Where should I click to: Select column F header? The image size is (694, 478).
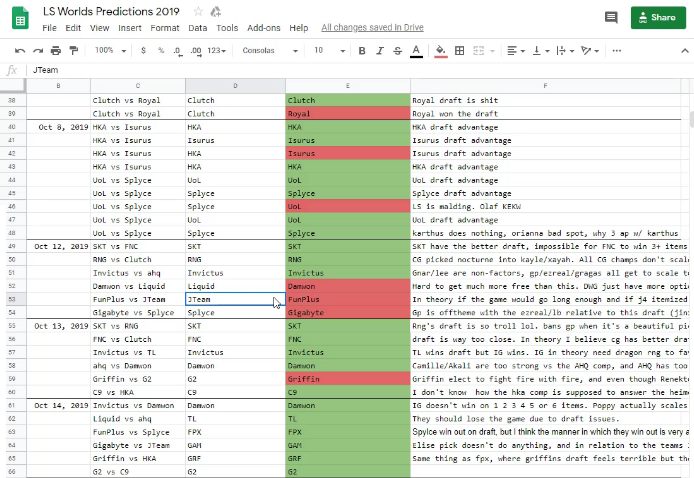tap(545, 86)
